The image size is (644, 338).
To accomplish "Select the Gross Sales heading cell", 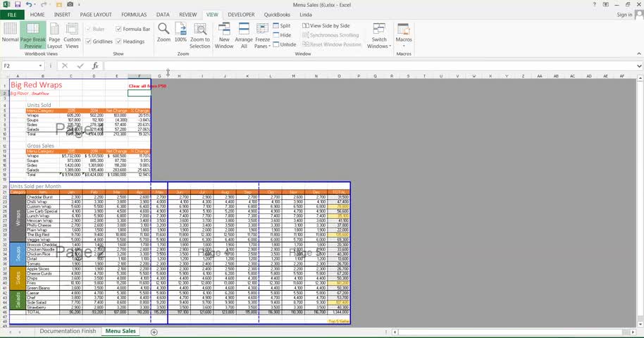I will pyautogui.click(x=41, y=146).
